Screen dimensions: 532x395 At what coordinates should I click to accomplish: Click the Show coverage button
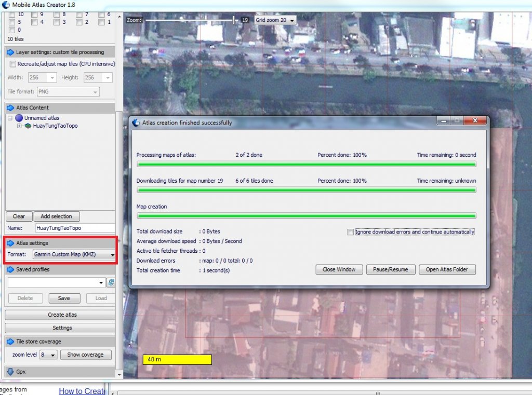point(86,355)
